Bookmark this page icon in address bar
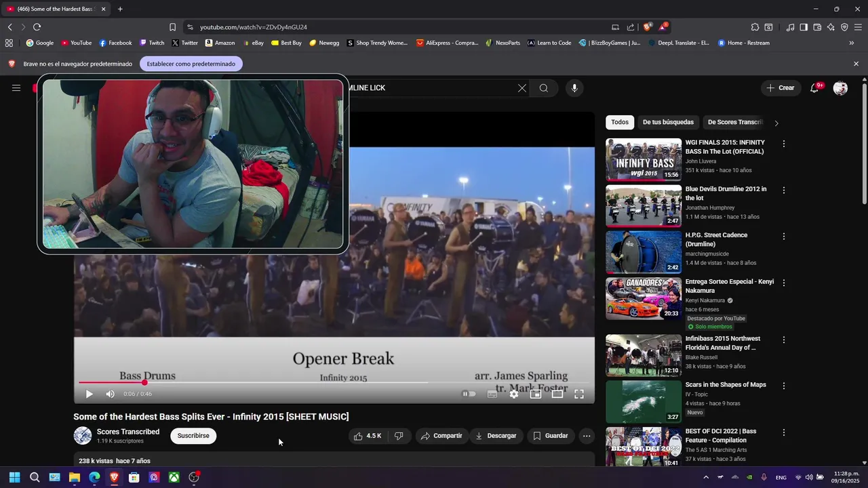The width and height of the screenshot is (868, 488). pos(172,27)
